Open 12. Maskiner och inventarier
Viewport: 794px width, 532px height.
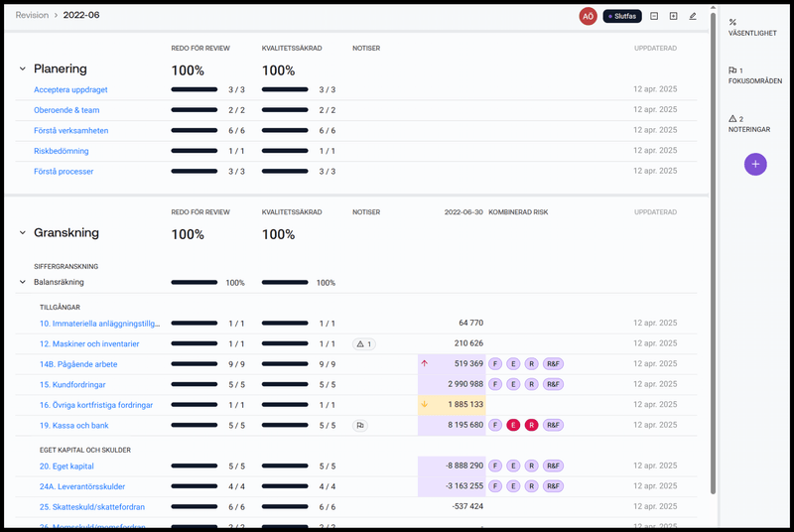(89, 344)
